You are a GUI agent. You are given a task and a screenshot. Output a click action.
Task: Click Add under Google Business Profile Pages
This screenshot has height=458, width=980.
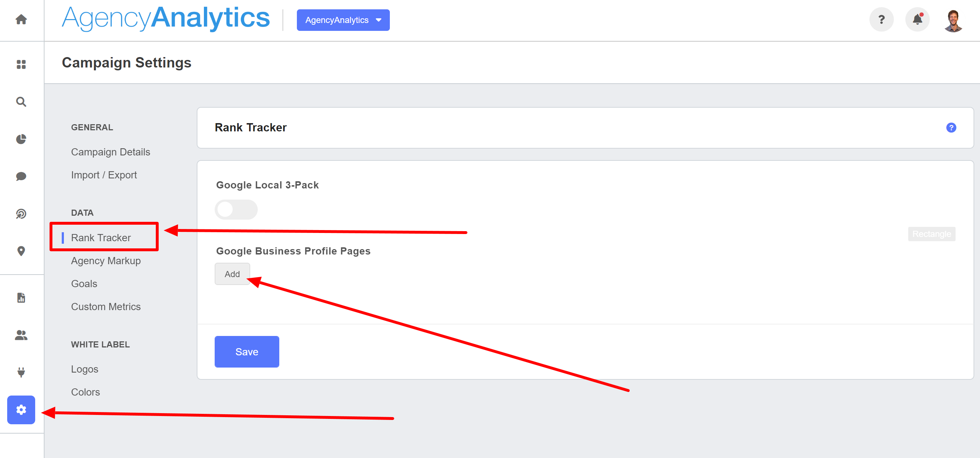(x=232, y=274)
